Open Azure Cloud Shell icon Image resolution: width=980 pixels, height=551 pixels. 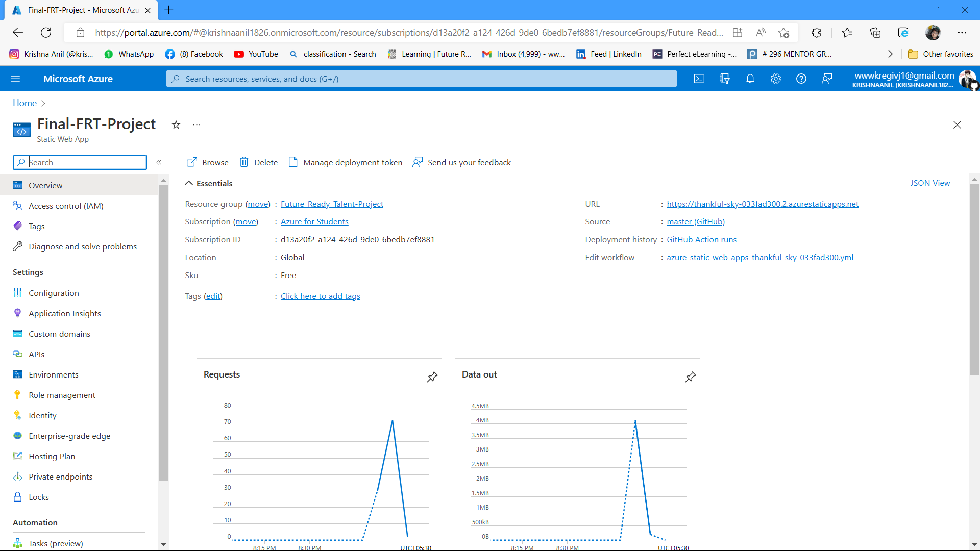(x=699, y=79)
